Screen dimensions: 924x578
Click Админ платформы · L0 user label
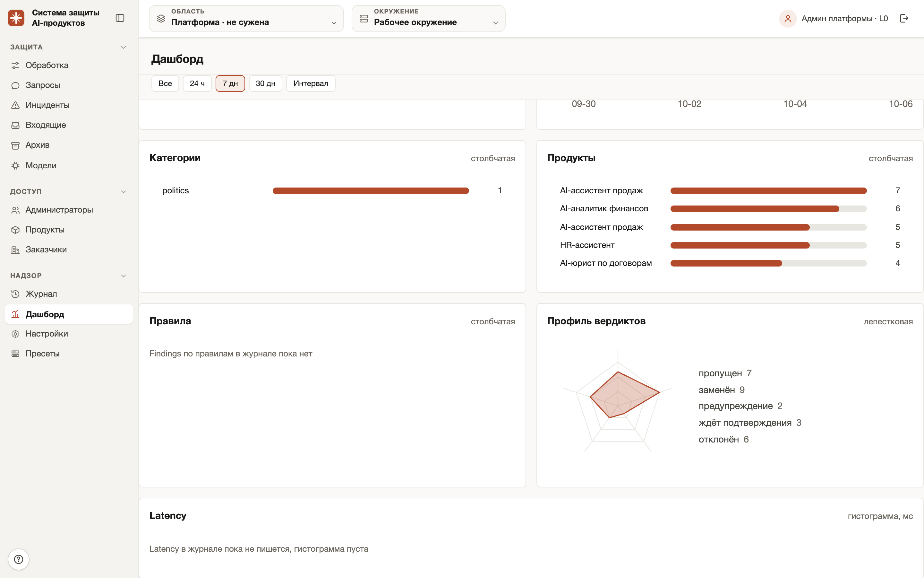844,18
